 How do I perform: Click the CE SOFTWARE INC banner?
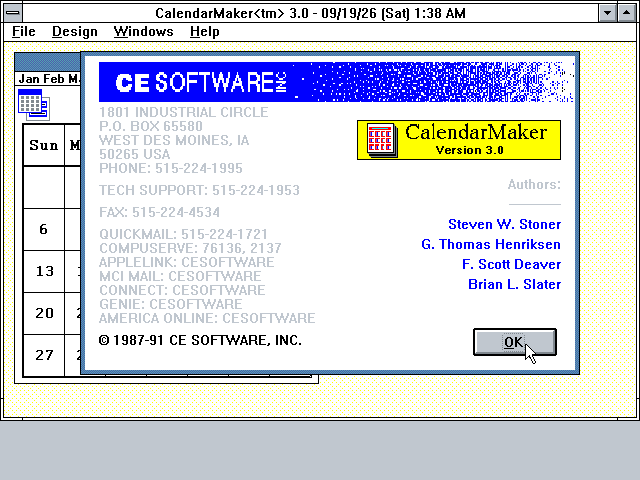click(336, 82)
